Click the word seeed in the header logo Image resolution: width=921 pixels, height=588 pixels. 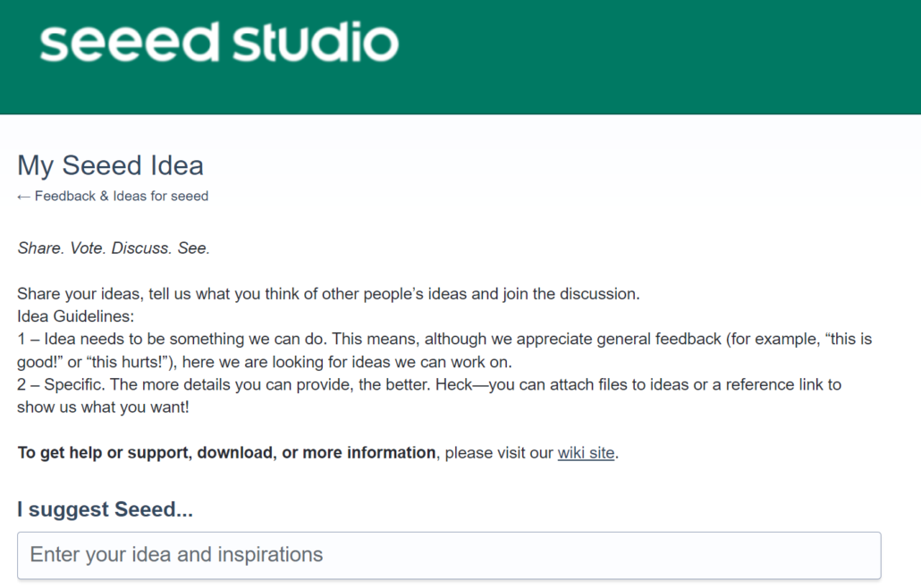pyautogui.click(x=130, y=43)
